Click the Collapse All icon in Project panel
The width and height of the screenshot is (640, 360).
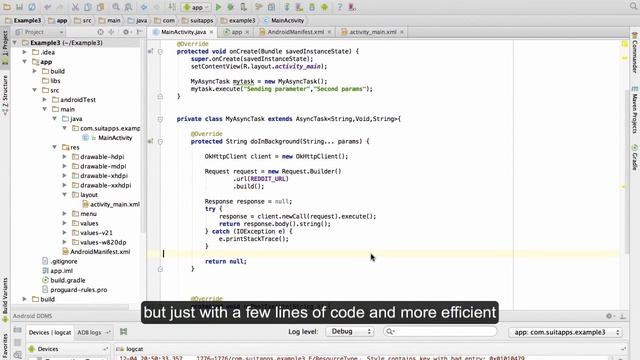click(x=111, y=32)
